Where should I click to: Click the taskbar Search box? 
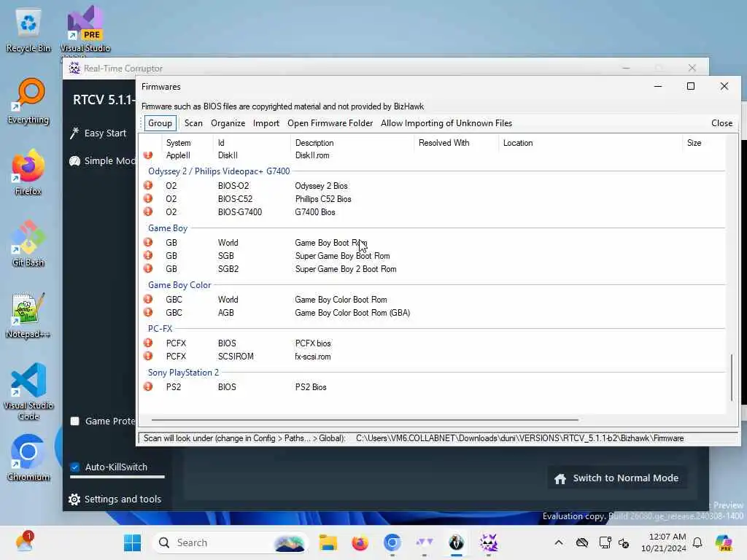coord(230,542)
